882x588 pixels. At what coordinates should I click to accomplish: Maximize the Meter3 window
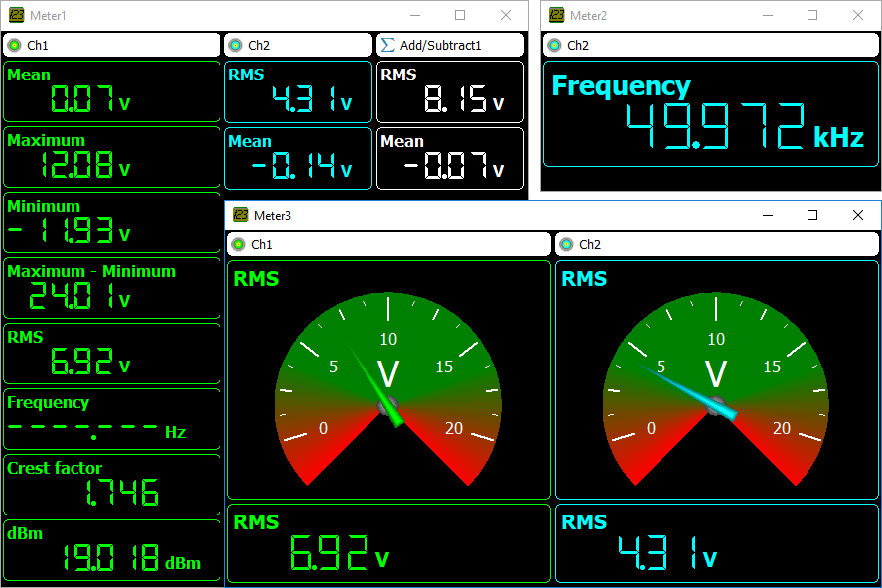point(812,216)
